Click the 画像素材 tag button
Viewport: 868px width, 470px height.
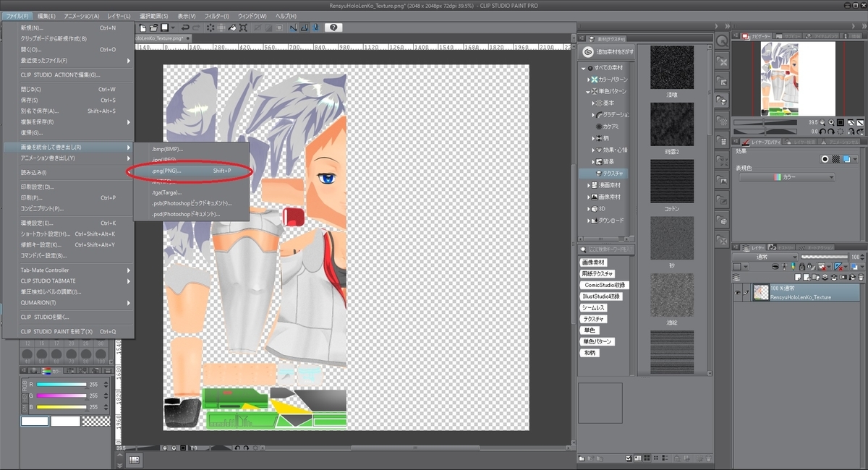tap(594, 262)
